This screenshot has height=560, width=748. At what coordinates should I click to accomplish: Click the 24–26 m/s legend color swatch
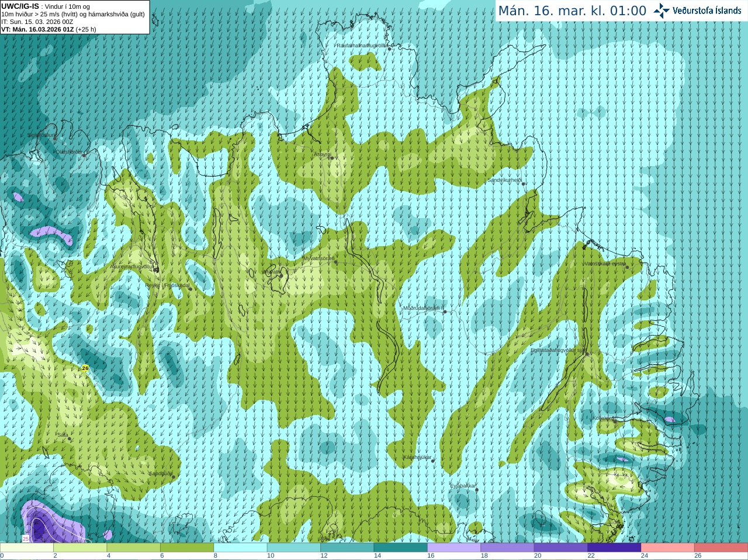pyautogui.click(x=668, y=548)
